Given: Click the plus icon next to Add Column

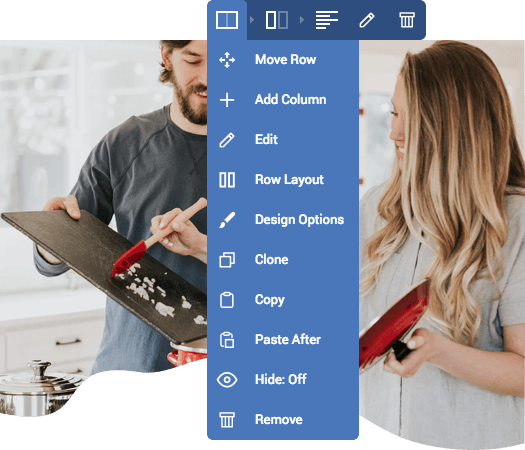Looking at the screenshot, I should point(227,100).
